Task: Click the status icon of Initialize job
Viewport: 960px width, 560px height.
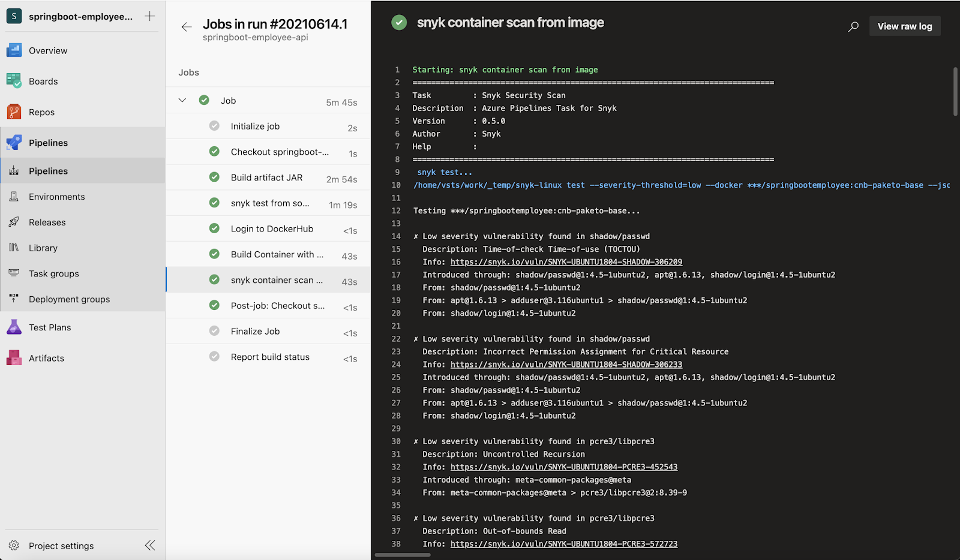Action: 214,126
